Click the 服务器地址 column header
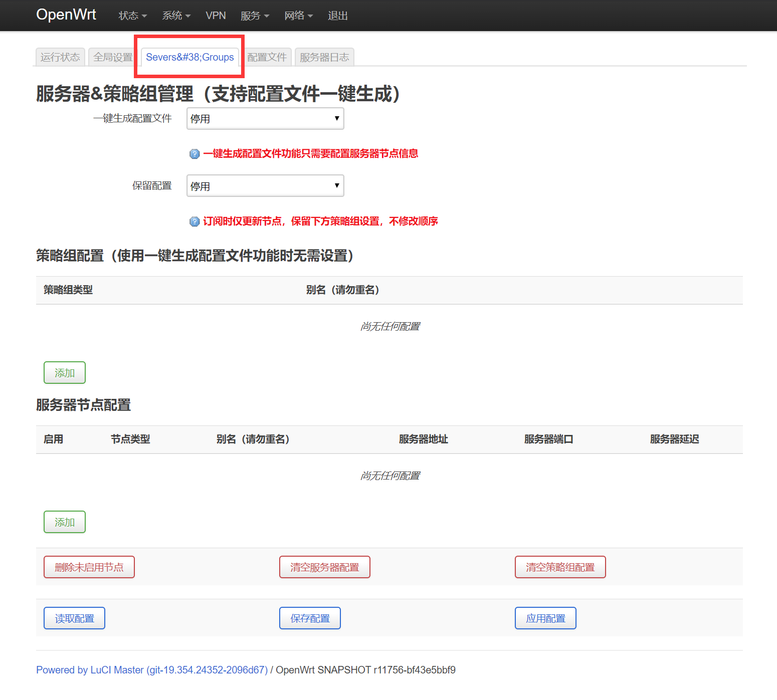 click(424, 439)
